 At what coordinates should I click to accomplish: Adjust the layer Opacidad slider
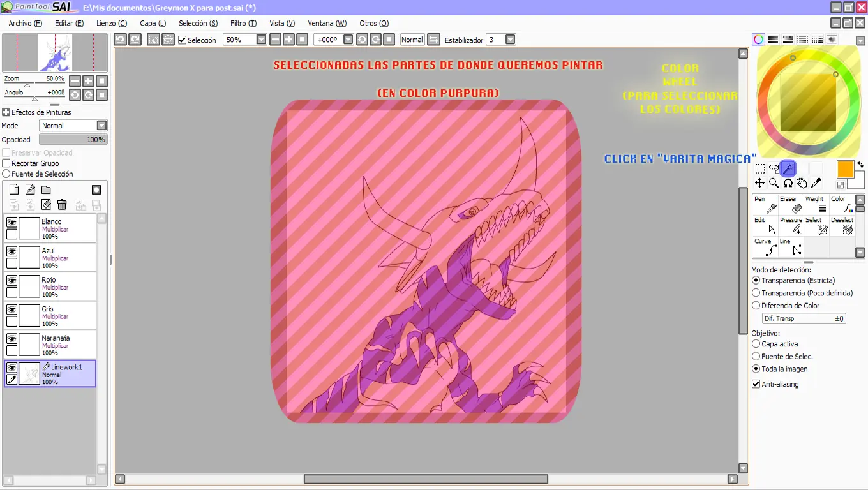pyautogui.click(x=73, y=139)
